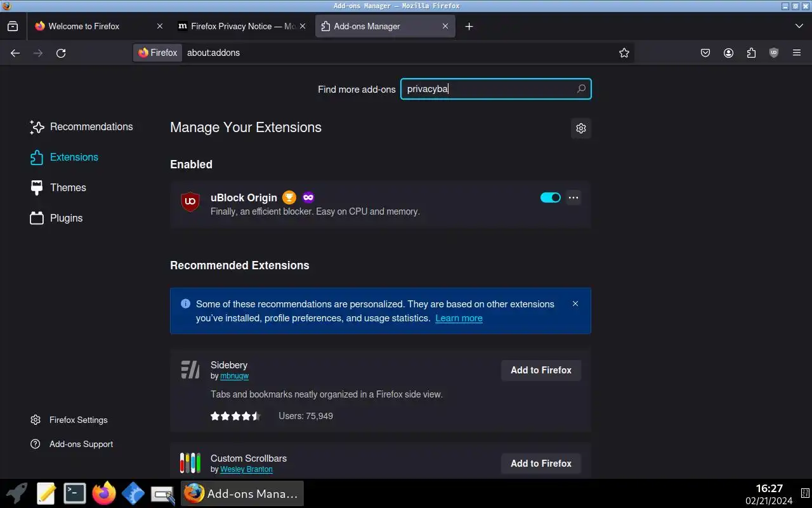This screenshot has width=812, height=508.
Task: Add Custom Scrollbars to Firefox
Action: pyautogui.click(x=541, y=464)
